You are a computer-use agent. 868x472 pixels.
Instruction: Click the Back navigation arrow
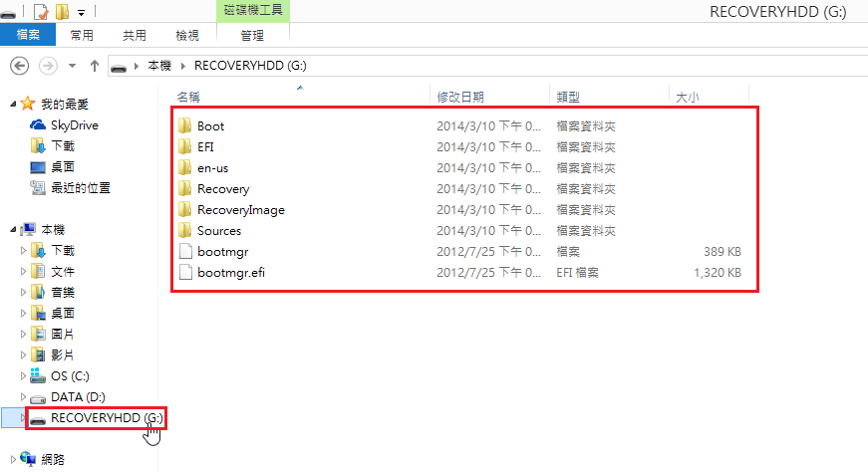click(x=18, y=66)
